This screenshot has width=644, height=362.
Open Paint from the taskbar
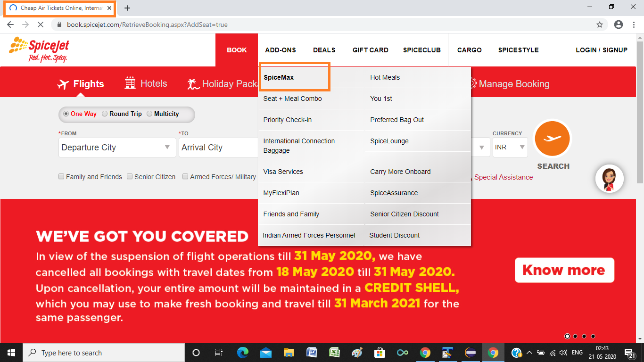pos(357,353)
